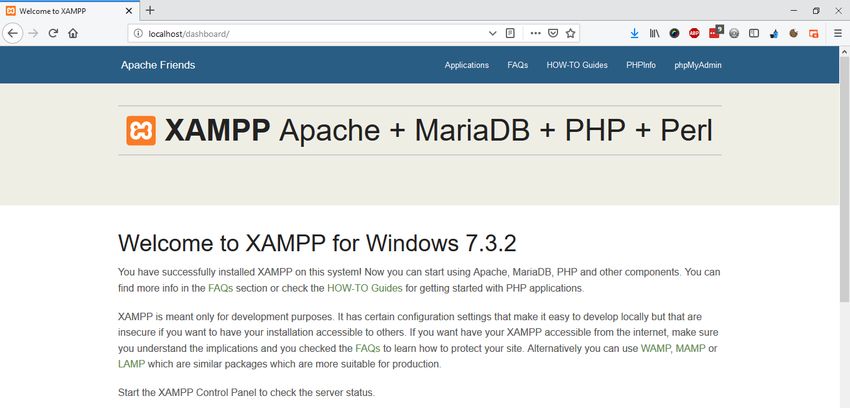Follow the HOW-TO Guides link in first paragraph
Image resolution: width=850 pixels, height=408 pixels.
pyautogui.click(x=365, y=288)
